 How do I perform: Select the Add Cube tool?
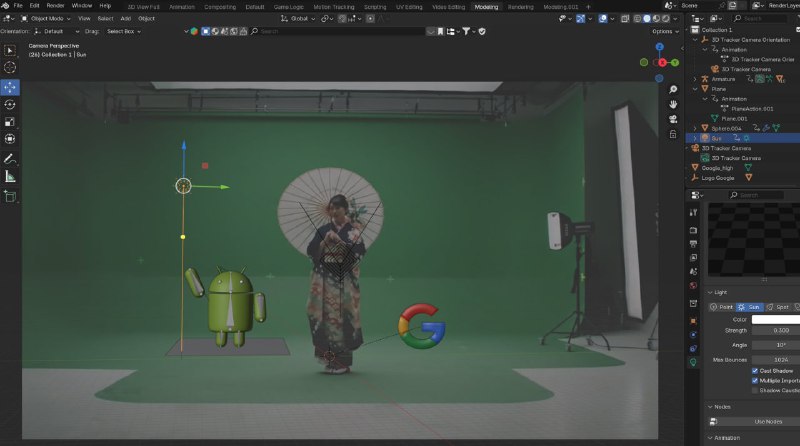point(10,196)
